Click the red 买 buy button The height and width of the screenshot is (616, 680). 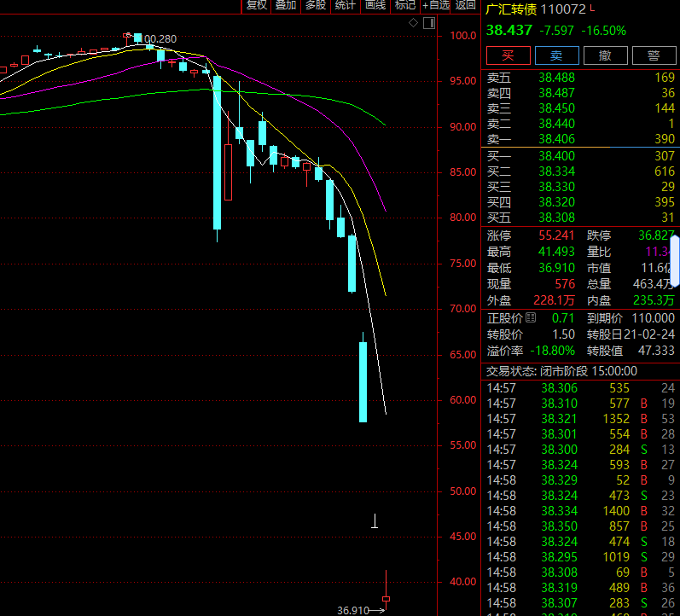click(509, 55)
